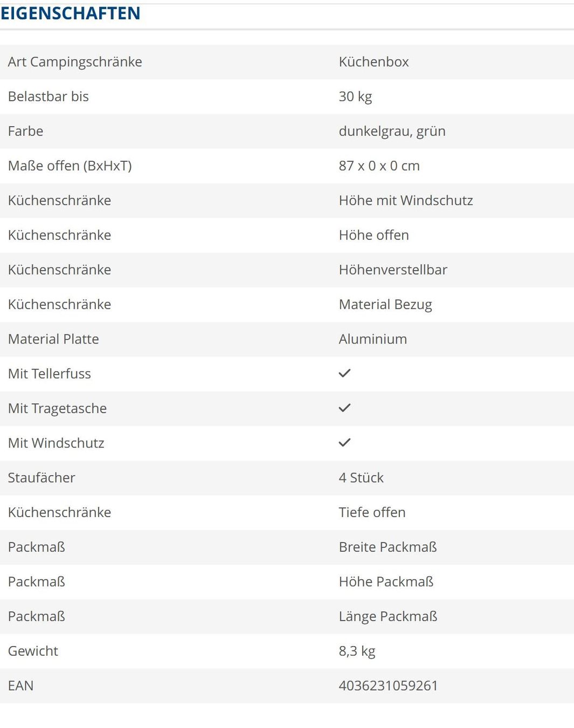The height and width of the screenshot is (728, 574).
Task: Click the EAN number 4036231059261
Action: pos(388,685)
